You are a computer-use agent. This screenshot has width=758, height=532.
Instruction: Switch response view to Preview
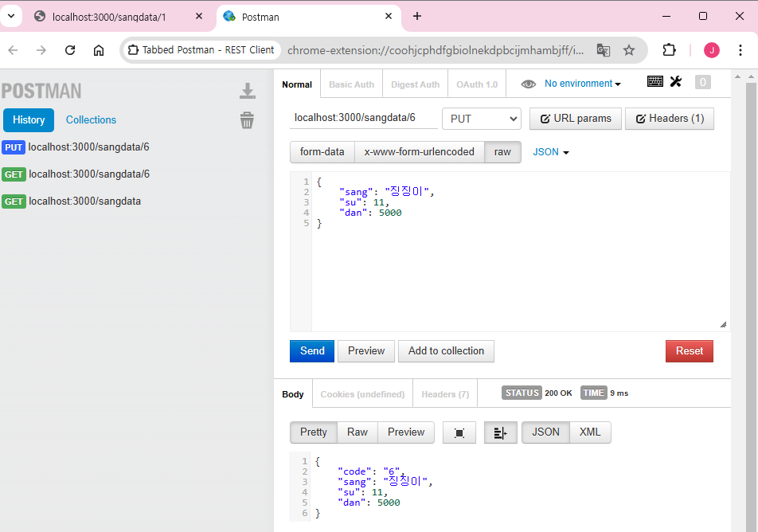pyautogui.click(x=405, y=432)
